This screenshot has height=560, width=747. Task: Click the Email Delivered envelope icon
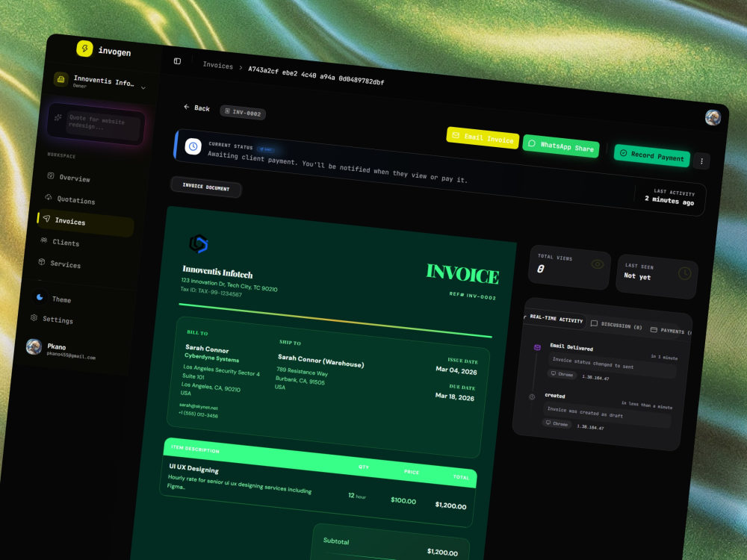point(537,348)
